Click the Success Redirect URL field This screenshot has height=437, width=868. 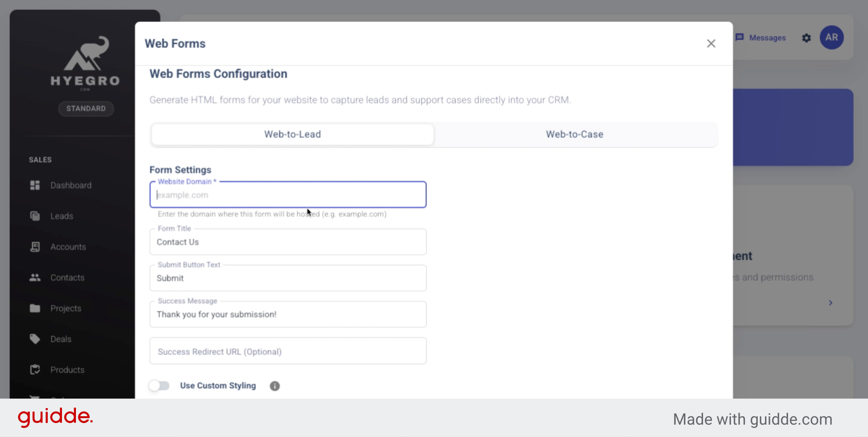288,351
